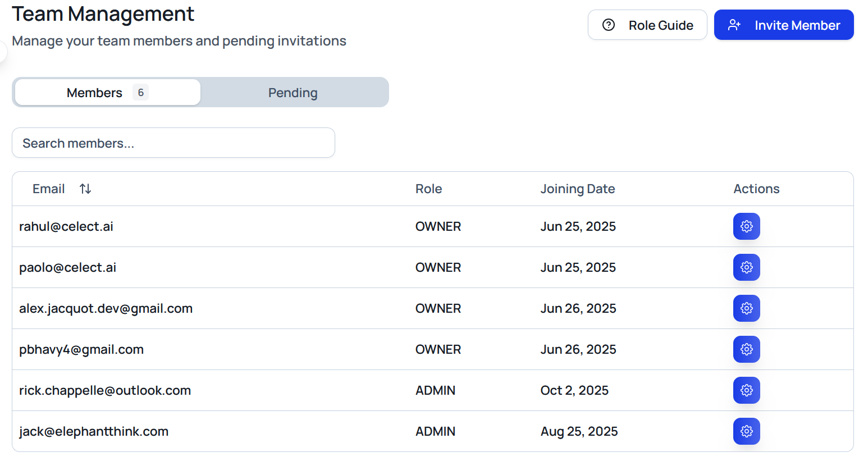Click the Email column header
The height and width of the screenshot is (461, 868).
(49, 189)
